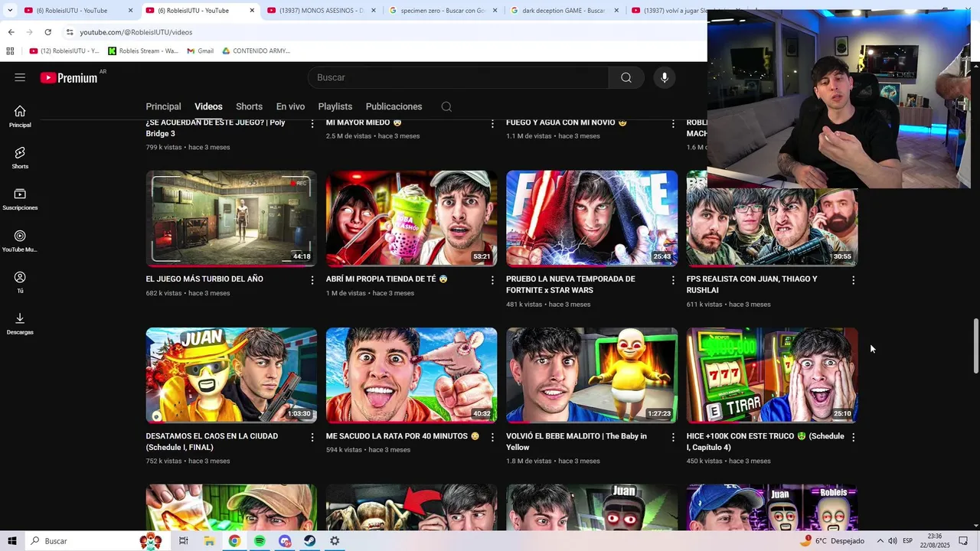Open options for Poly Bridge 3 video
The width and height of the screenshot is (980, 551).
(x=312, y=123)
